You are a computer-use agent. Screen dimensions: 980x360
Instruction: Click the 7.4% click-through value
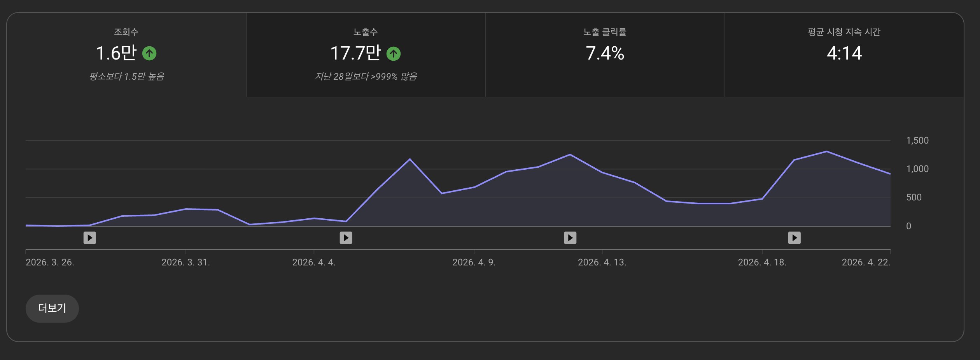605,53
